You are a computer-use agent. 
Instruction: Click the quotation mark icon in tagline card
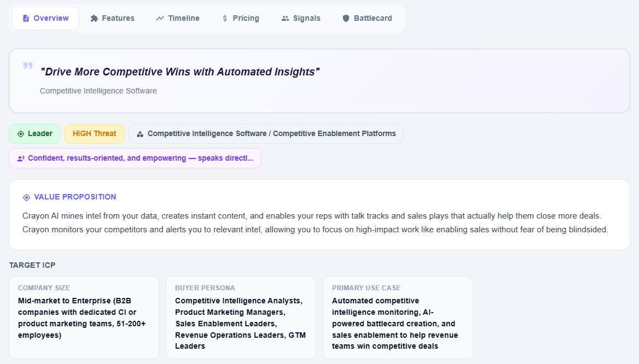pos(28,66)
